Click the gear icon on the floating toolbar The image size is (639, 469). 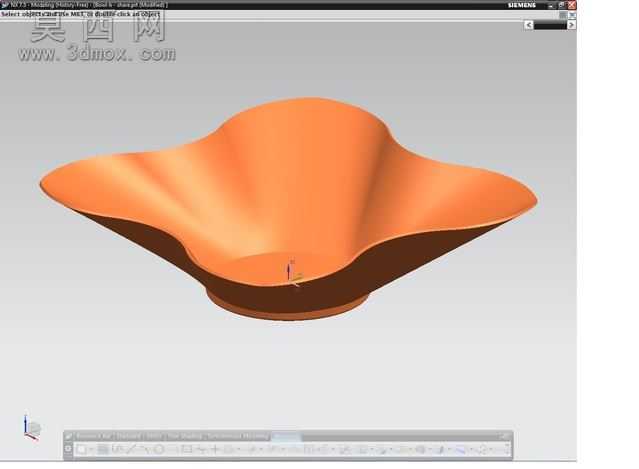(x=68, y=449)
